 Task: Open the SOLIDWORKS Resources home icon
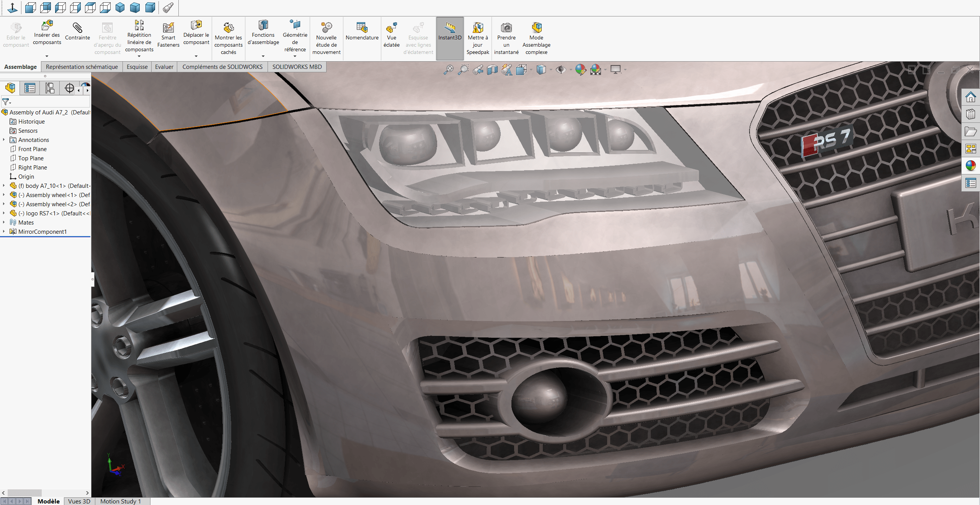(970, 98)
